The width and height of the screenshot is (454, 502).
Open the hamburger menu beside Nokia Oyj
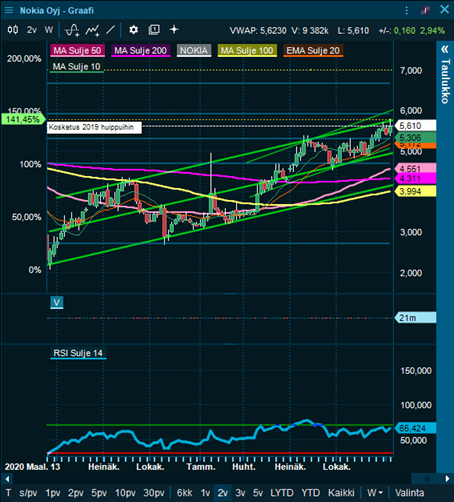click(x=9, y=10)
